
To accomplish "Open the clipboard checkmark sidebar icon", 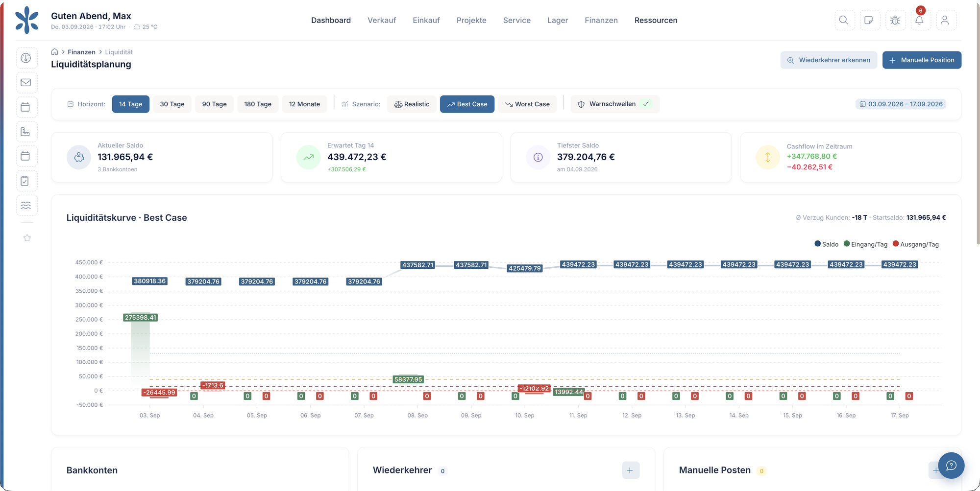I will click(x=26, y=181).
